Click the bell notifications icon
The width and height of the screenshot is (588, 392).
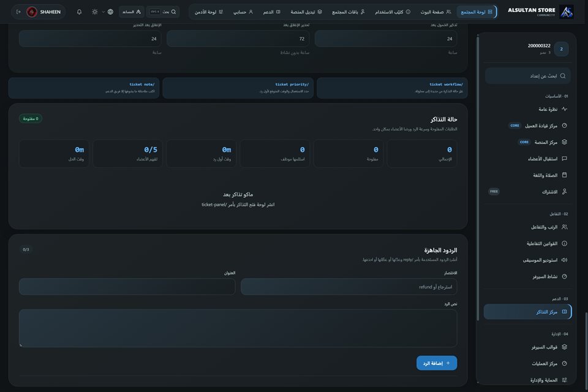(x=79, y=12)
